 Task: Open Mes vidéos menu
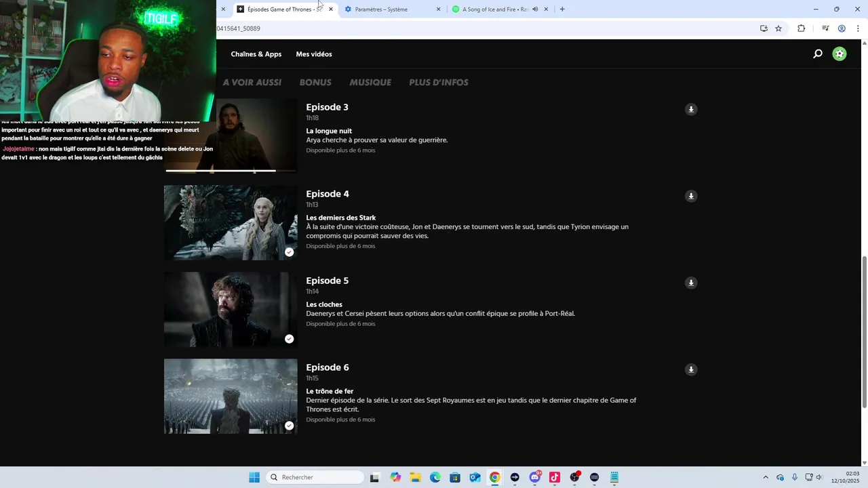coord(314,54)
